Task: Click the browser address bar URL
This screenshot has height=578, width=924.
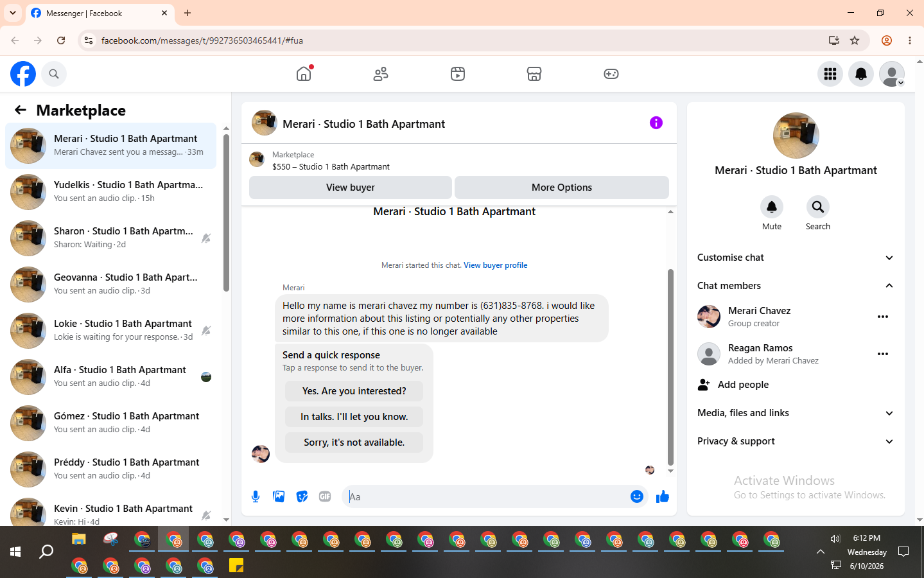Action: (x=202, y=40)
